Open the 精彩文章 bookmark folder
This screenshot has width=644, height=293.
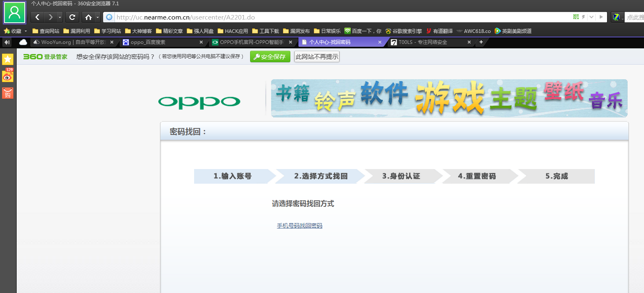click(169, 31)
